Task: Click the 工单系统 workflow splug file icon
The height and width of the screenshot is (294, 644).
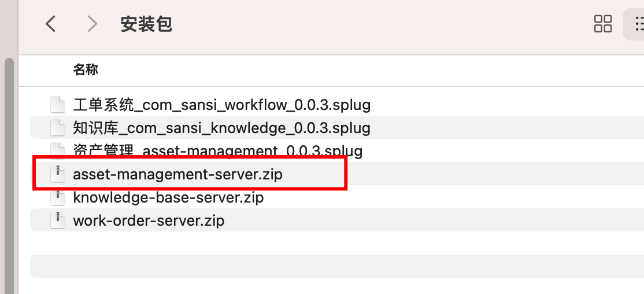Action: [58, 105]
